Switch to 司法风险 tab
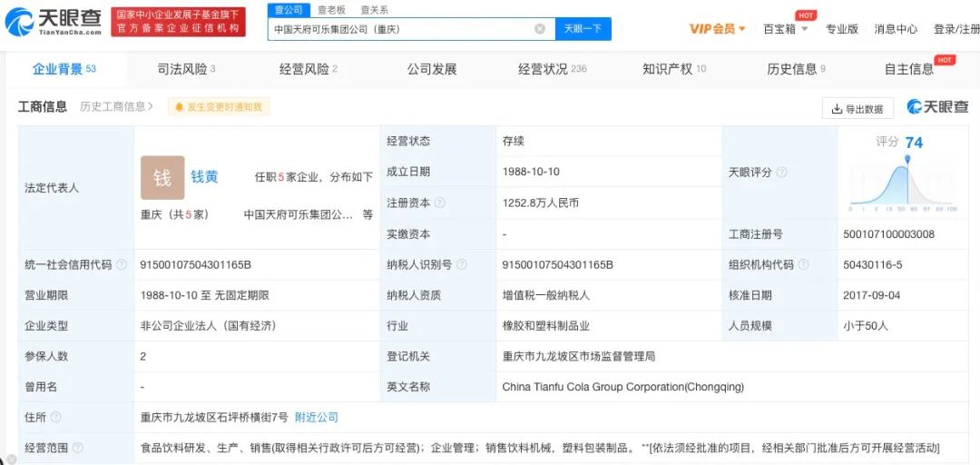 (186, 69)
